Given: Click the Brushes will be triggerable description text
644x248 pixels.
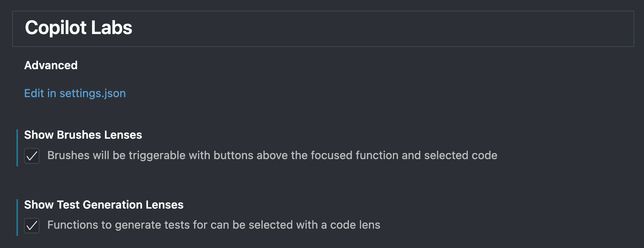Looking at the screenshot, I should click(272, 155).
